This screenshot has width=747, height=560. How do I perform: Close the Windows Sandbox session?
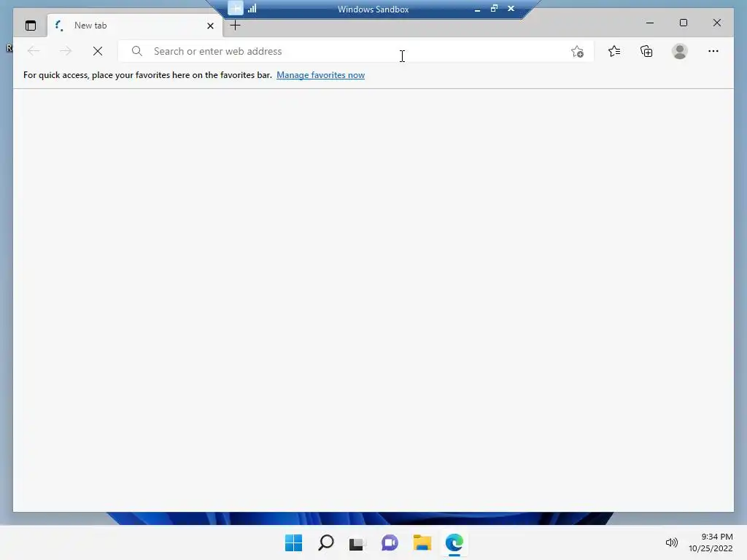coord(511,8)
